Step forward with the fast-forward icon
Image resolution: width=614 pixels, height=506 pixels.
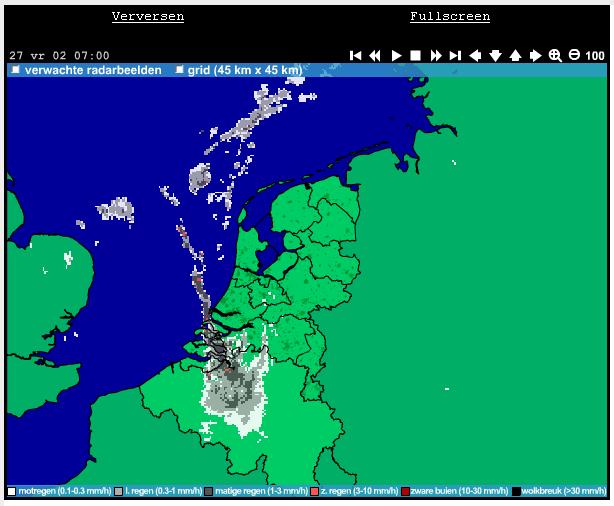[x=436, y=56]
